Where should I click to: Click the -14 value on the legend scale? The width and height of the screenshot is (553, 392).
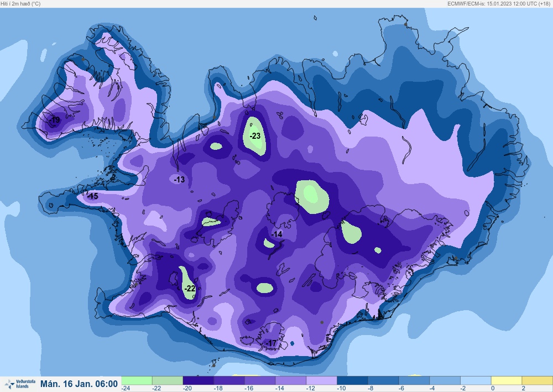pyautogui.click(x=279, y=389)
